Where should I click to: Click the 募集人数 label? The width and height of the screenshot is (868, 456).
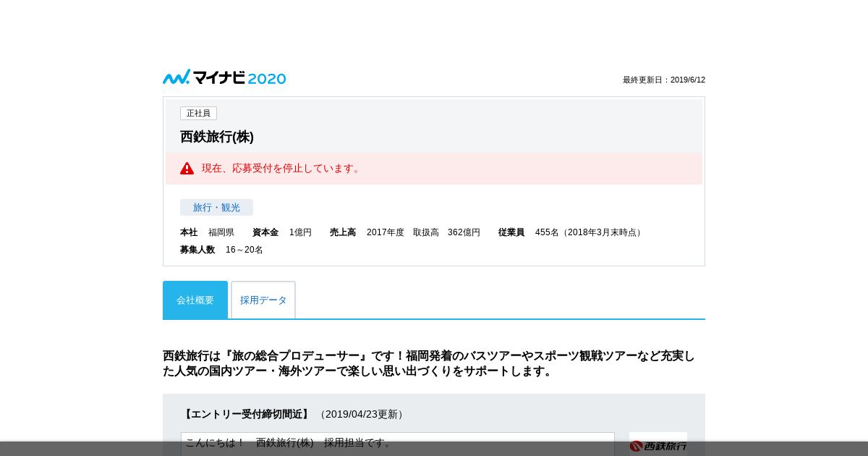(x=197, y=250)
